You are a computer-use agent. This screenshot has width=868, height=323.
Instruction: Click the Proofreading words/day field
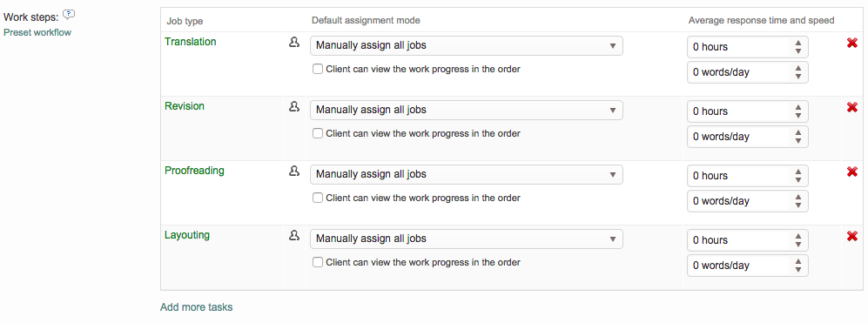pos(747,201)
